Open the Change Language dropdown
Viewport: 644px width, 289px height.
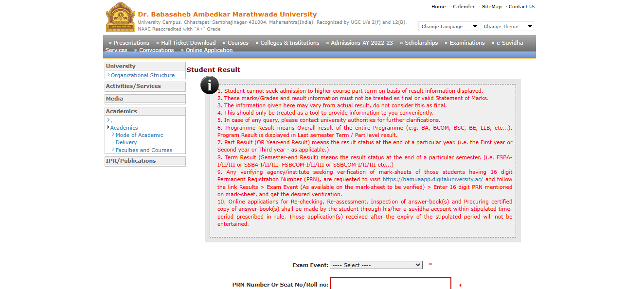[x=448, y=26]
